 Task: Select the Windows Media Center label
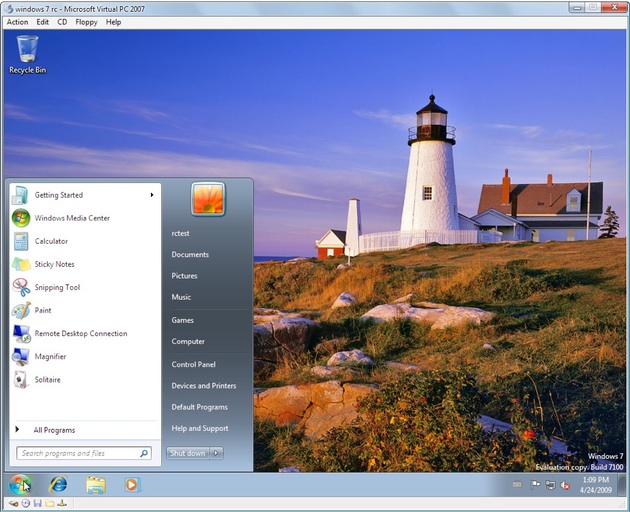point(72,218)
